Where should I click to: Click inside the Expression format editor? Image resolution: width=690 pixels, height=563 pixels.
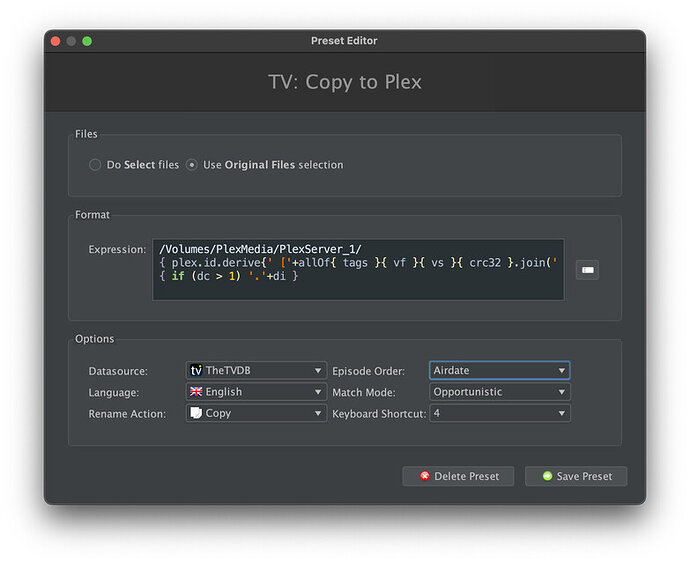[358, 269]
